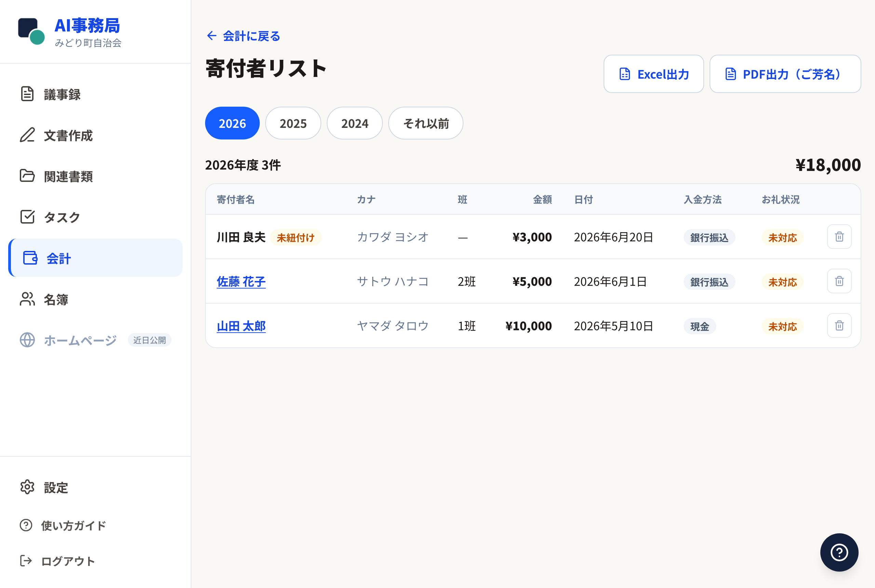
Task: Open 文書作成 in the sidebar
Action: click(95, 135)
